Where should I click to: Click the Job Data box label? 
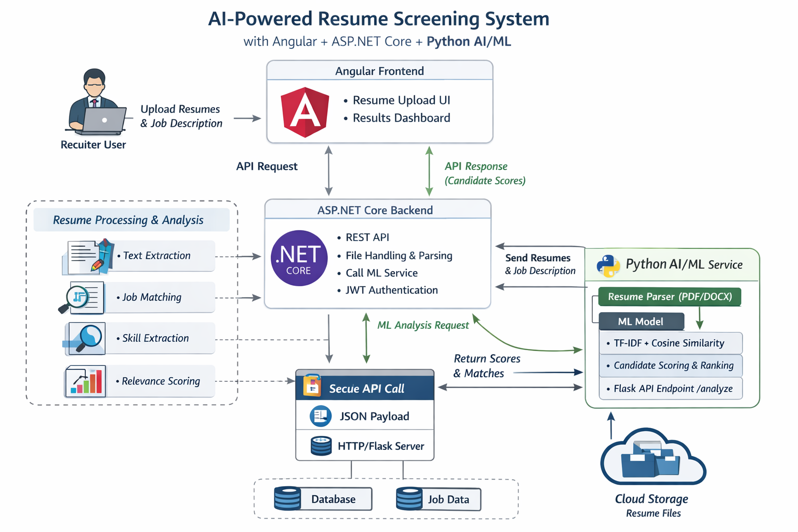coord(449,499)
